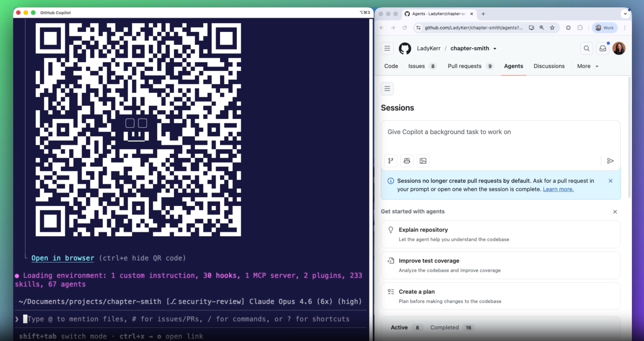Open user profile avatar menu

pyautogui.click(x=619, y=48)
